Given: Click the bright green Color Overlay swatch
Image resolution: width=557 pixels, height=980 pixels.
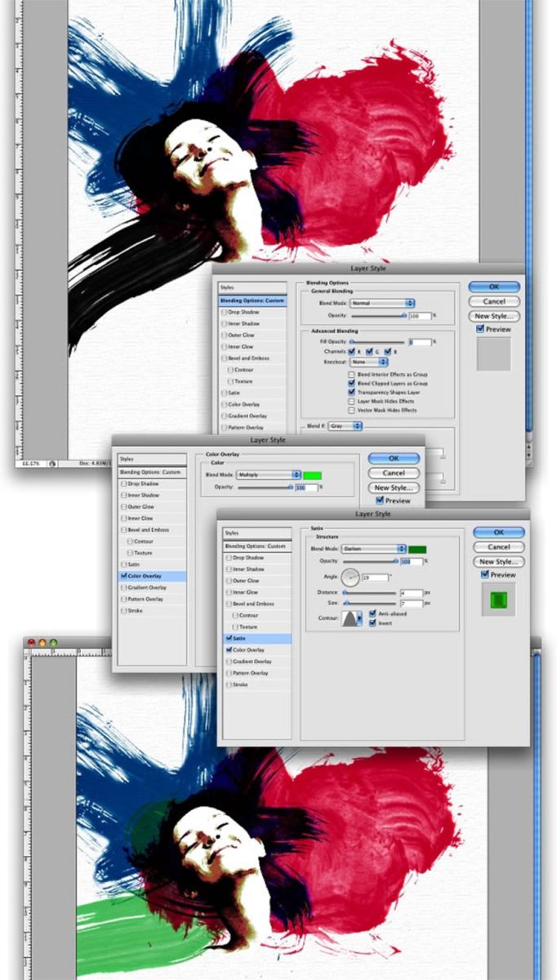Looking at the screenshot, I should click(313, 474).
